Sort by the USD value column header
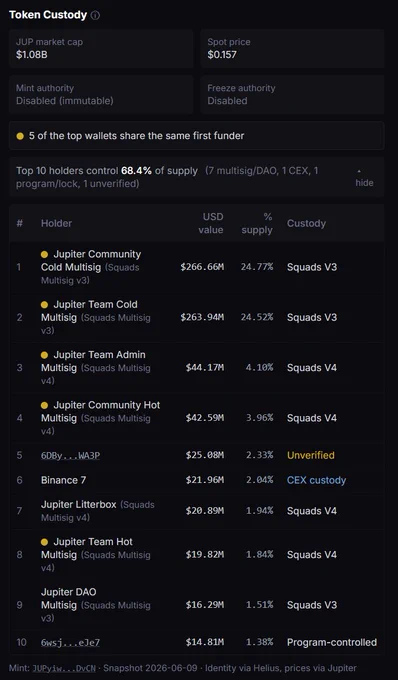 click(211, 223)
